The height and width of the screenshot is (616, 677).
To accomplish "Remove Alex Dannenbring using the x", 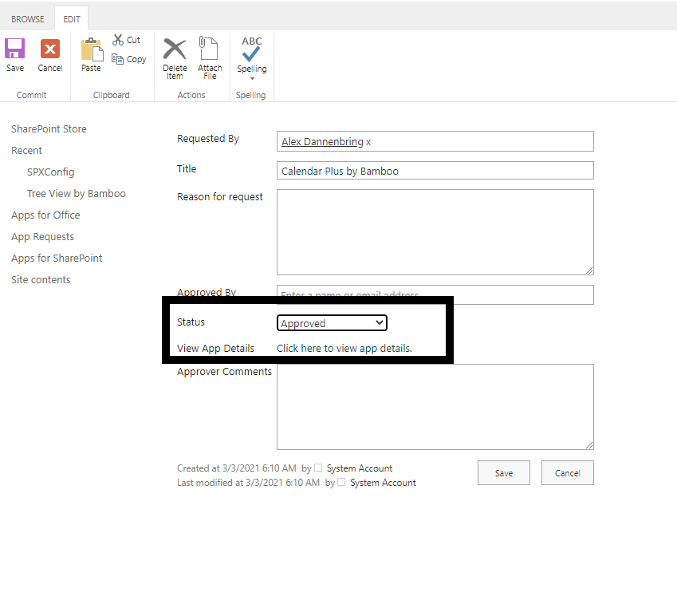I will tap(368, 142).
